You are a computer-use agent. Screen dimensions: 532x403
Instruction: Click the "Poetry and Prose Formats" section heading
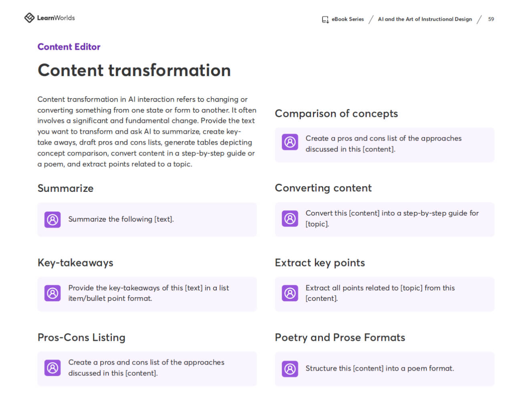(340, 337)
